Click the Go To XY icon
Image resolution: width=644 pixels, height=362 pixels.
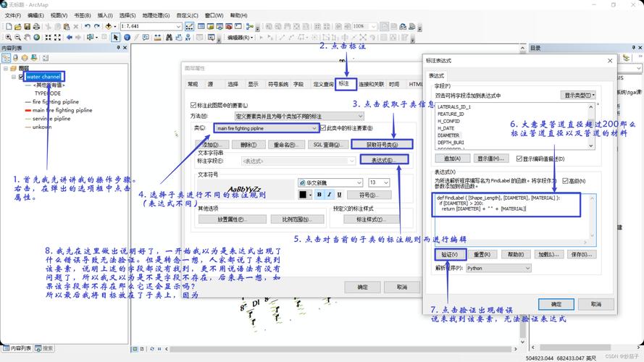tap(188, 38)
